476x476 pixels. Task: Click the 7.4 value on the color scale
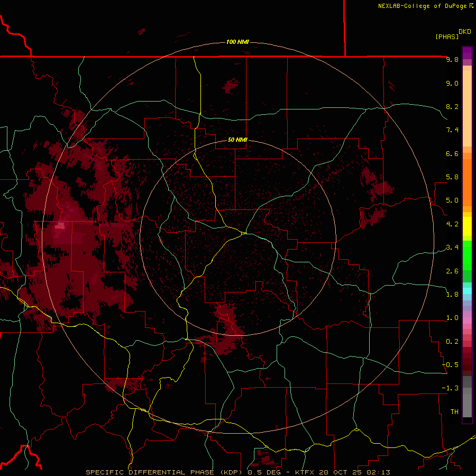point(452,130)
